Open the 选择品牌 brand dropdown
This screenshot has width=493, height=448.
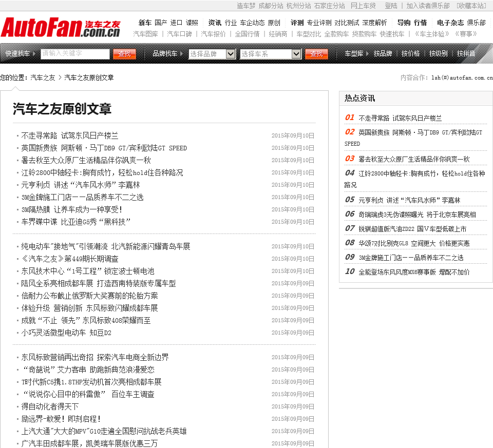pos(212,54)
